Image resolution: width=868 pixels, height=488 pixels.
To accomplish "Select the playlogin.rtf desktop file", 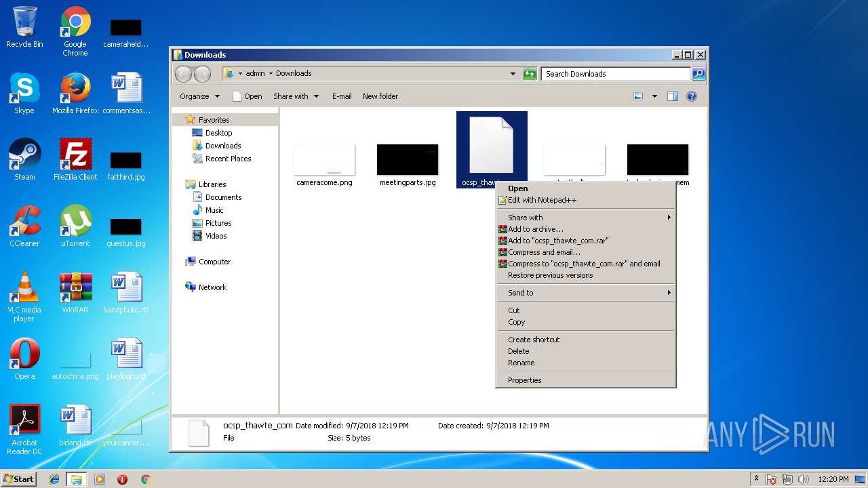I will (126, 359).
